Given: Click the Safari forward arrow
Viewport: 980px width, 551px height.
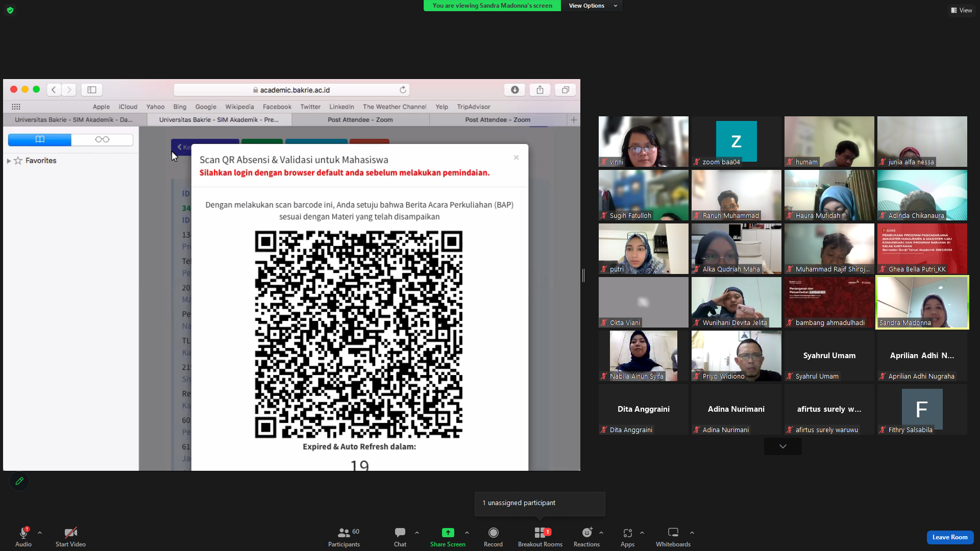Looking at the screenshot, I should tap(69, 90).
